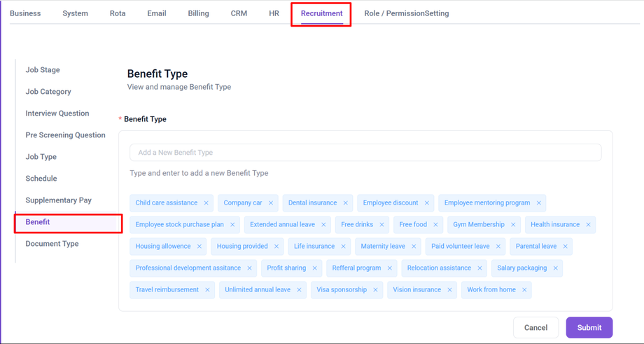Image resolution: width=644 pixels, height=344 pixels.
Task: Click the Cancel button
Action: 535,328
